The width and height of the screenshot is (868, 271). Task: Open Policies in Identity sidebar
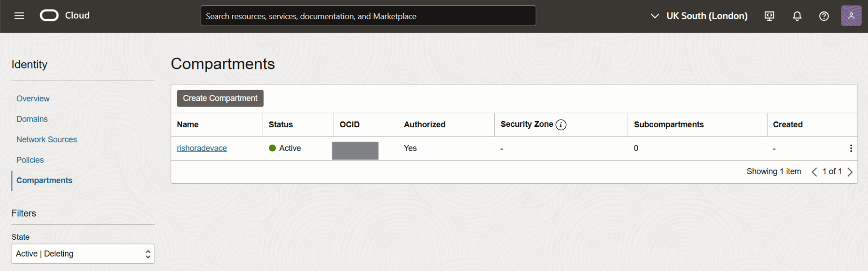coord(30,160)
